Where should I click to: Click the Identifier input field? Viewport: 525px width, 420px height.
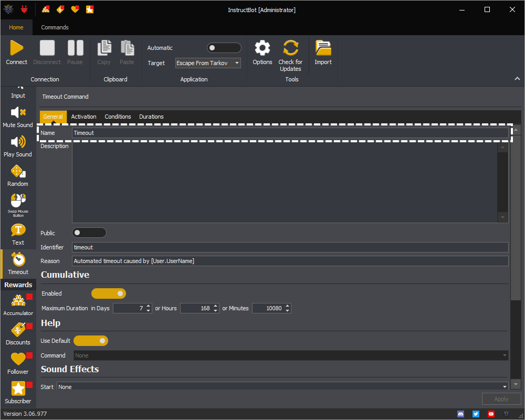[x=290, y=247]
